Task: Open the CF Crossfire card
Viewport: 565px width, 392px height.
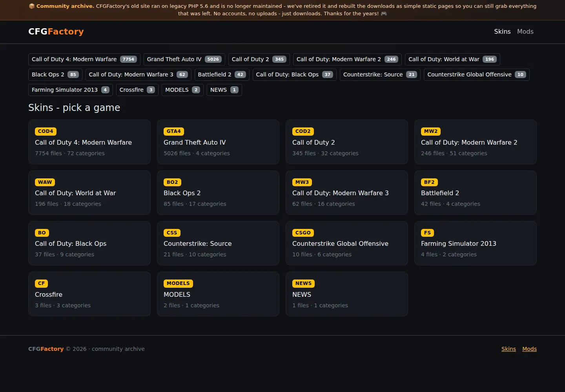Action: click(x=89, y=294)
